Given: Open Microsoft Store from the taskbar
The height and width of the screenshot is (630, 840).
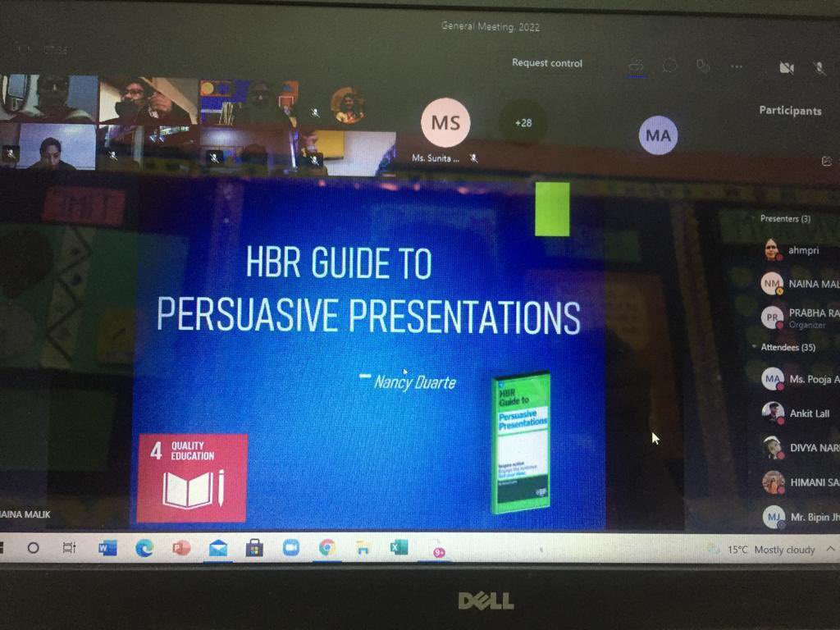Looking at the screenshot, I should pyautogui.click(x=254, y=548).
